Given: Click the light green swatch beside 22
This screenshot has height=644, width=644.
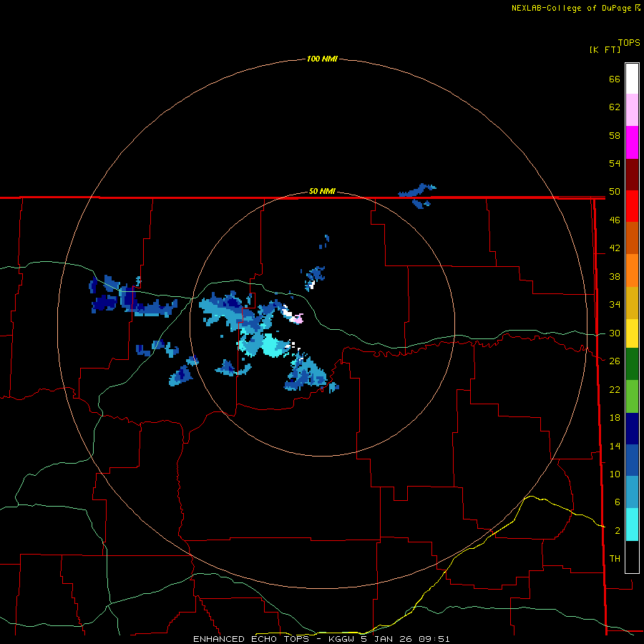Looking at the screenshot, I should [x=632, y=396].
